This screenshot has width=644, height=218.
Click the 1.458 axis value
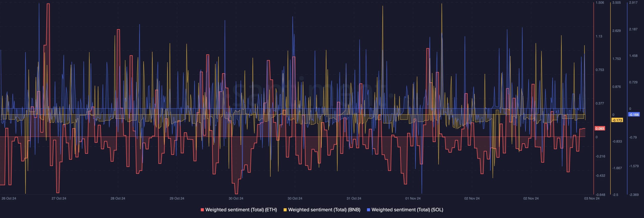tap(633, 56)
